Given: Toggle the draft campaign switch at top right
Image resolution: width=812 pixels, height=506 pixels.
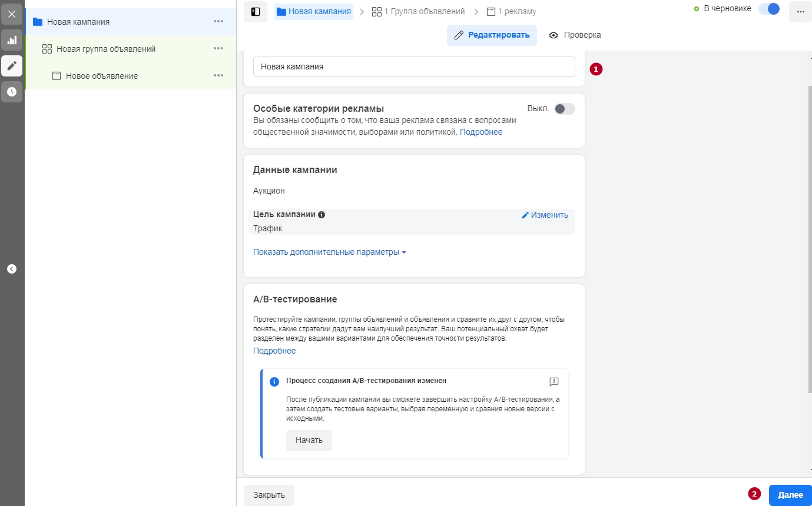Looking at the screenshot, I should point(769,9).
